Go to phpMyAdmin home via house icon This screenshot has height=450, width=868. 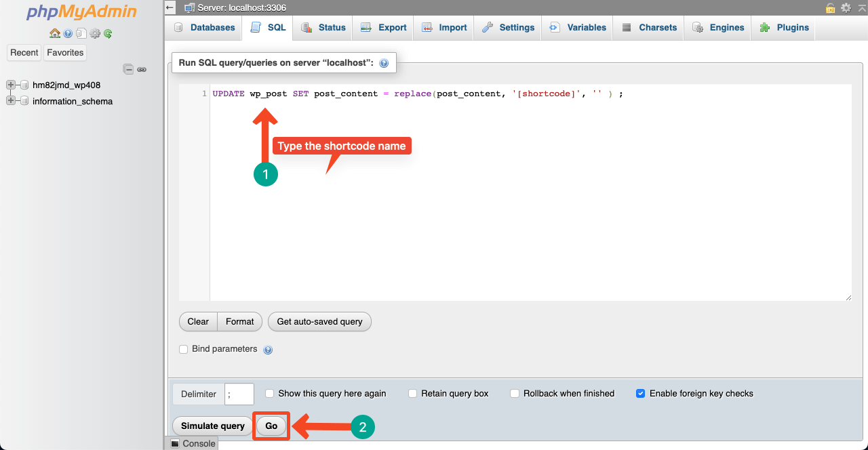tap(55, 33)
